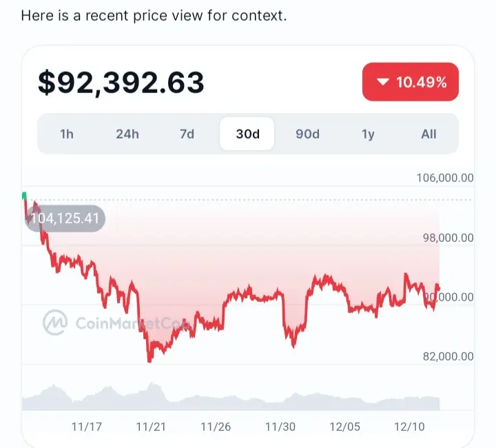Screen dimensions: 496x448
Task: Click the CoinMarketCap watermark logo icon
Action: pos(54,322)
